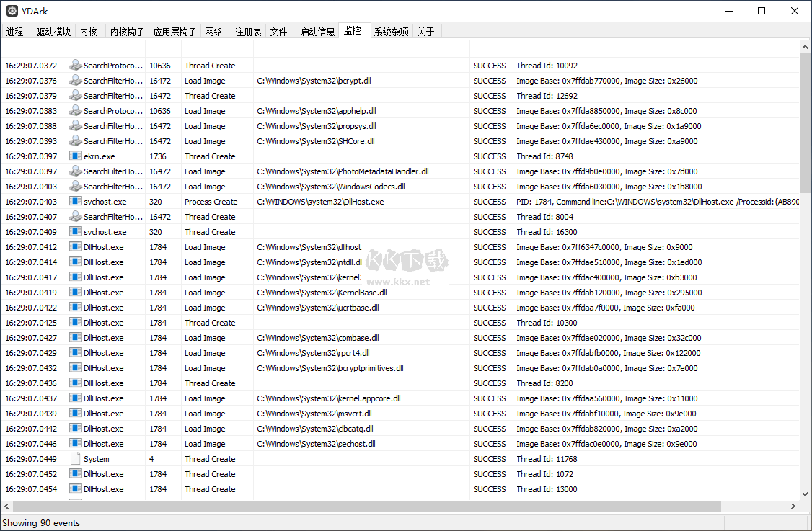The height and width of the screenshot is (531, 812).
Task: Select the 启动信息 tab
Action: [317, 32]
